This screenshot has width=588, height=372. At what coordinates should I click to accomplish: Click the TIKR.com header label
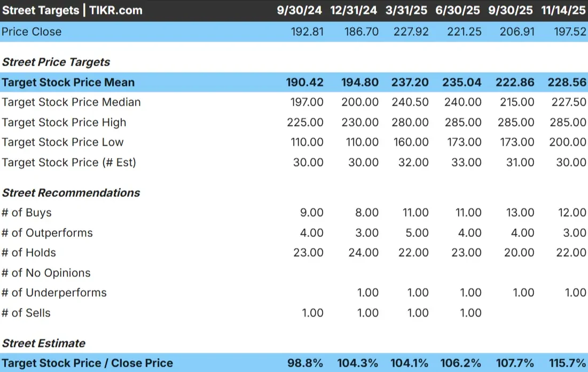tap(115, 10)
